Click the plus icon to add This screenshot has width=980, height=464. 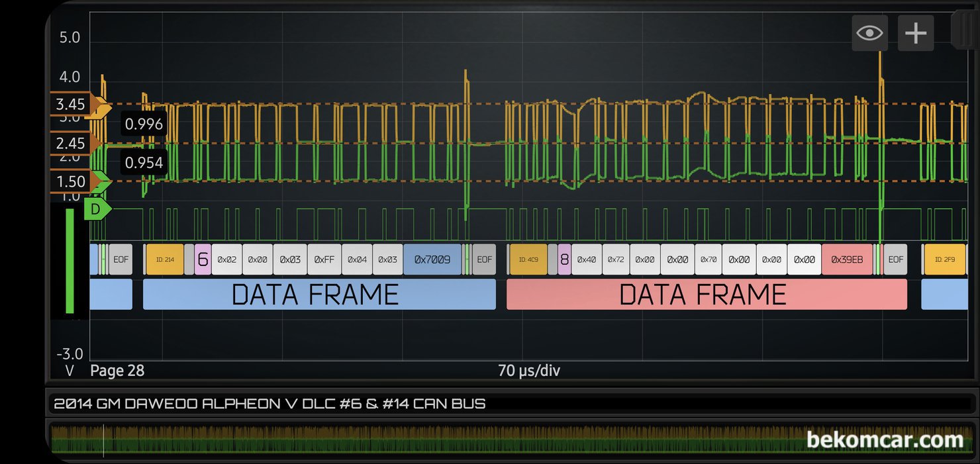pos(916,33)
